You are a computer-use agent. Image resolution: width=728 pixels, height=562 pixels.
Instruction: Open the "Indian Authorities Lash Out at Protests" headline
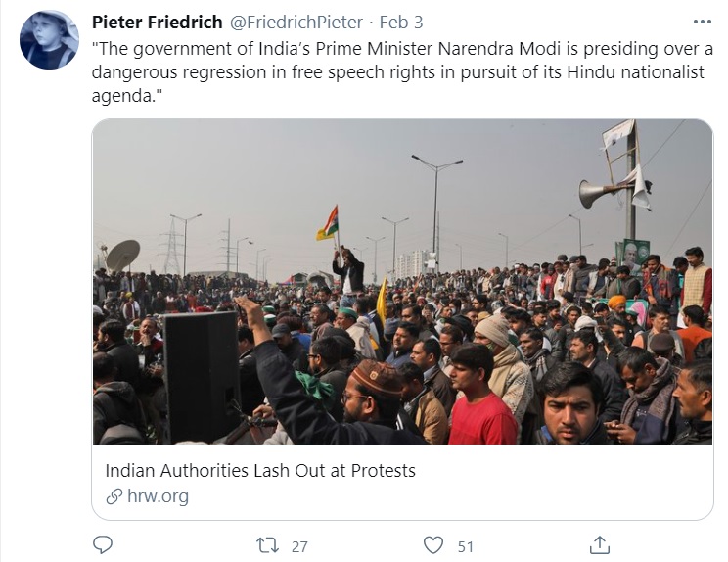pos(260,471)
